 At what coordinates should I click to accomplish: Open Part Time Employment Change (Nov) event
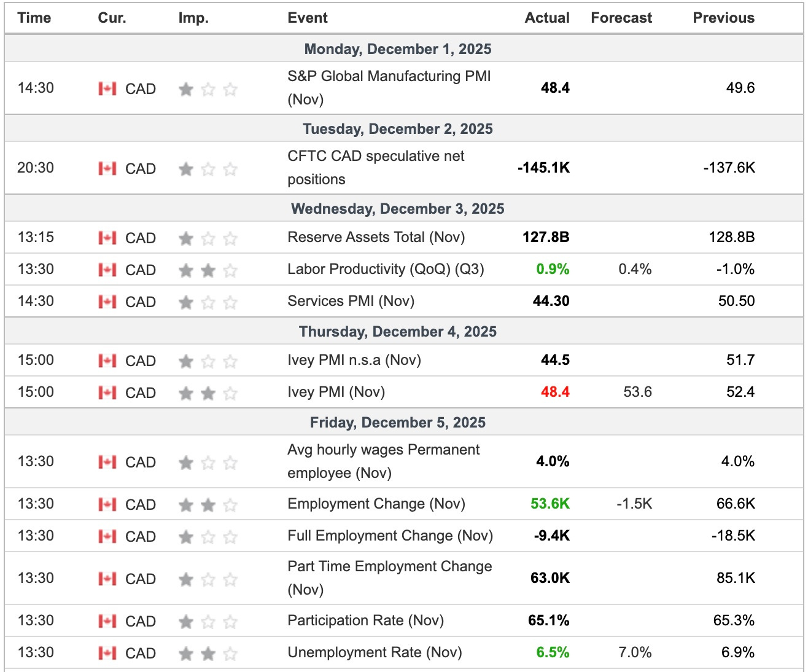pos(390,578)
